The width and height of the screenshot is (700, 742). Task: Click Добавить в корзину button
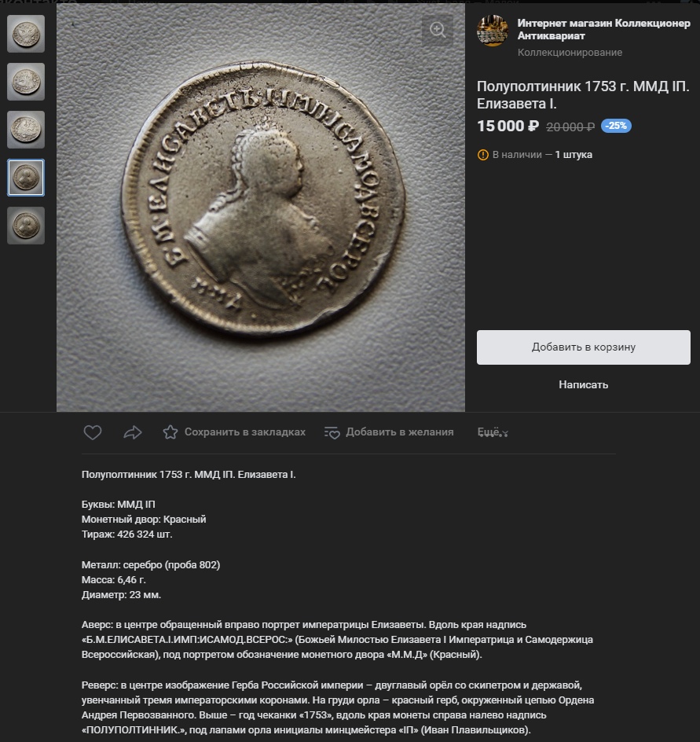(x=583, y=347)
